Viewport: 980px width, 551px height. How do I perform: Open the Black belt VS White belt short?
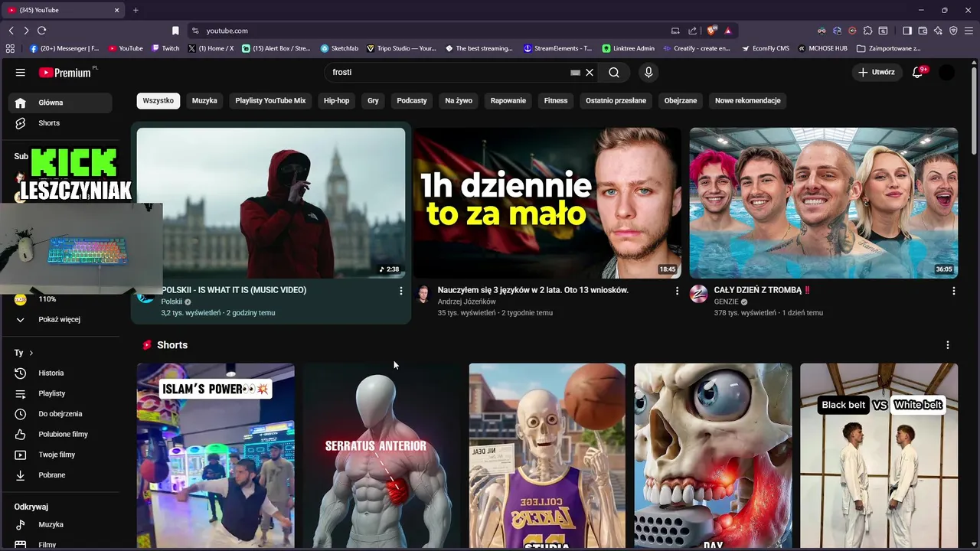click(x=879, y=456)
